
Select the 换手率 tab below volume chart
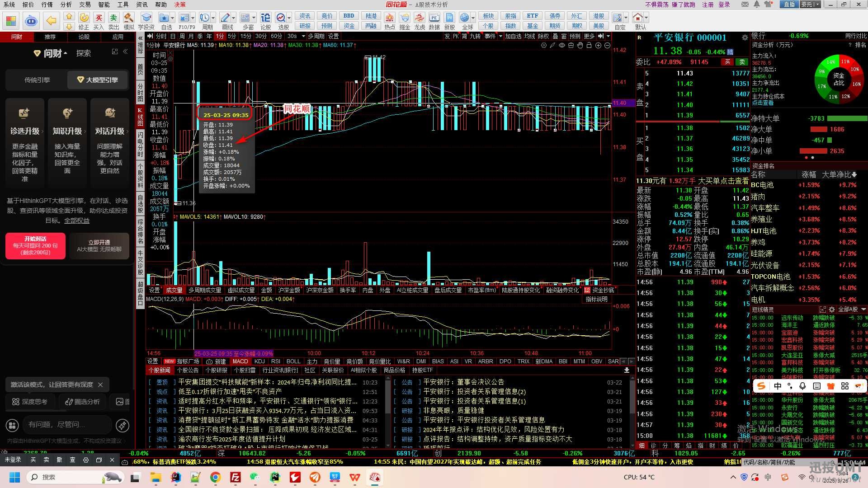pos(348,290)
